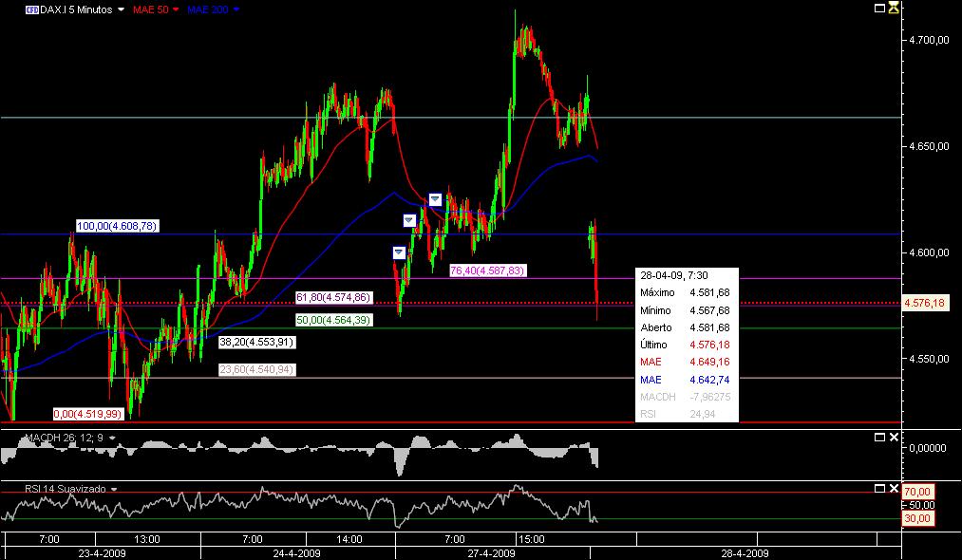
Task: Close the MACDH indicator panel
Action: (x=894, y=438)
